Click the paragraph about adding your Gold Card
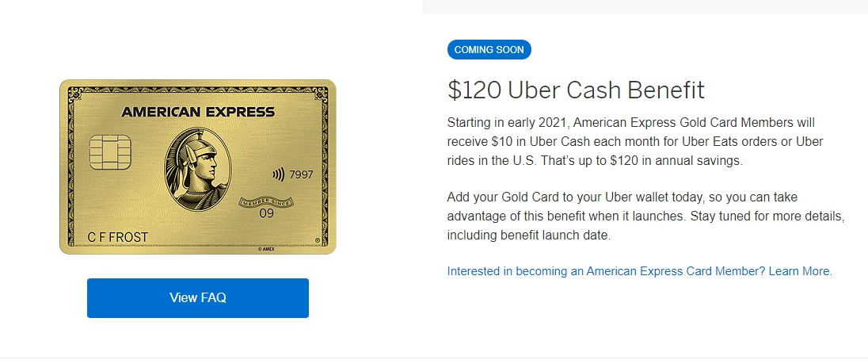 (645, 216)
